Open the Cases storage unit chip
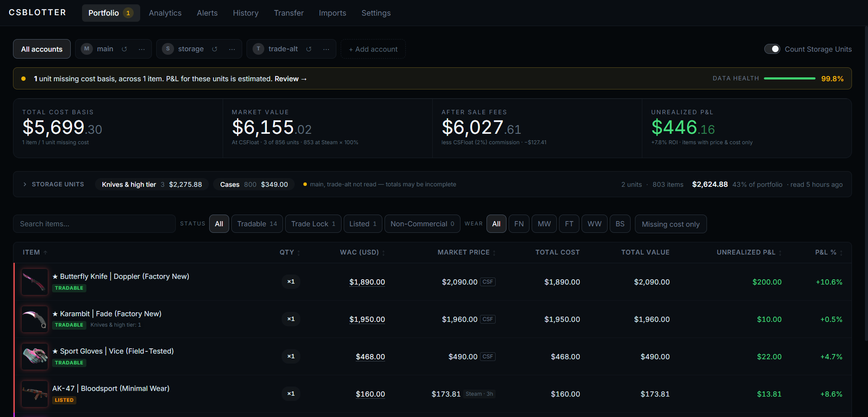The height and width of the screenshot is (417, 868). [x=254, y=184]
